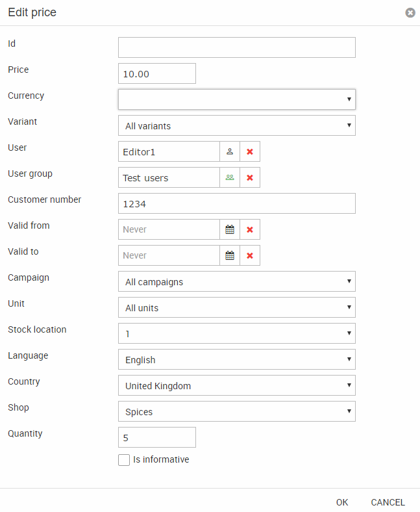The width and height of the screenshot is (420, 512).
Task: Close the Edit price dialog
Action: click(x=410, y=13)
